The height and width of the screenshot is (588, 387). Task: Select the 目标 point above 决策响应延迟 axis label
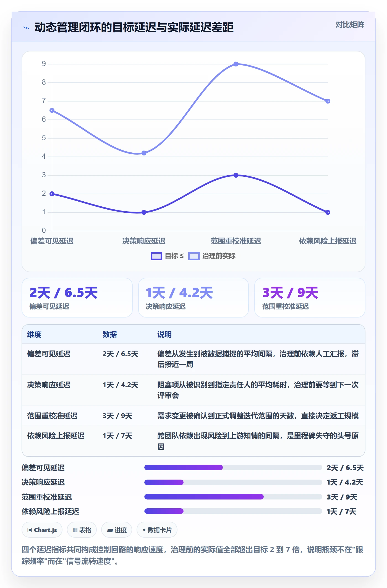[144, 212]
